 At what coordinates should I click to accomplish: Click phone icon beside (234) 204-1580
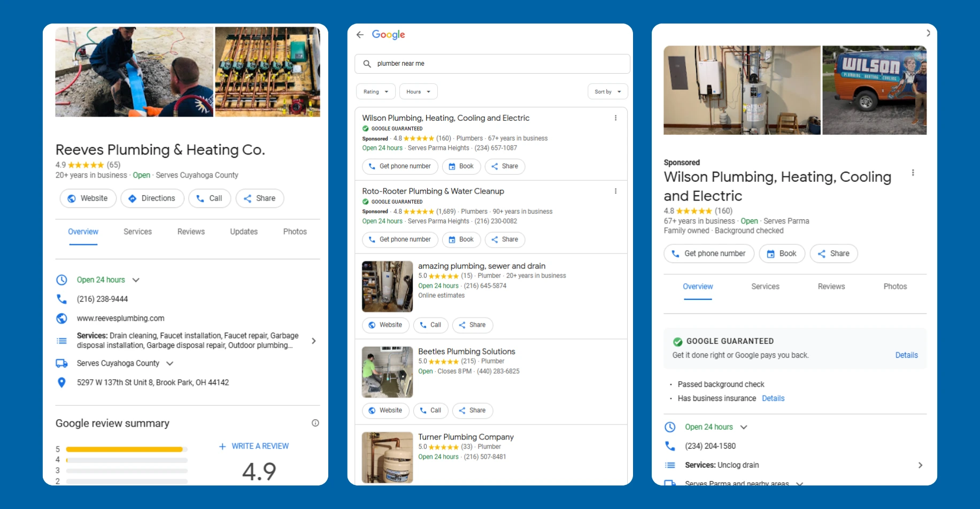point(670,446)
